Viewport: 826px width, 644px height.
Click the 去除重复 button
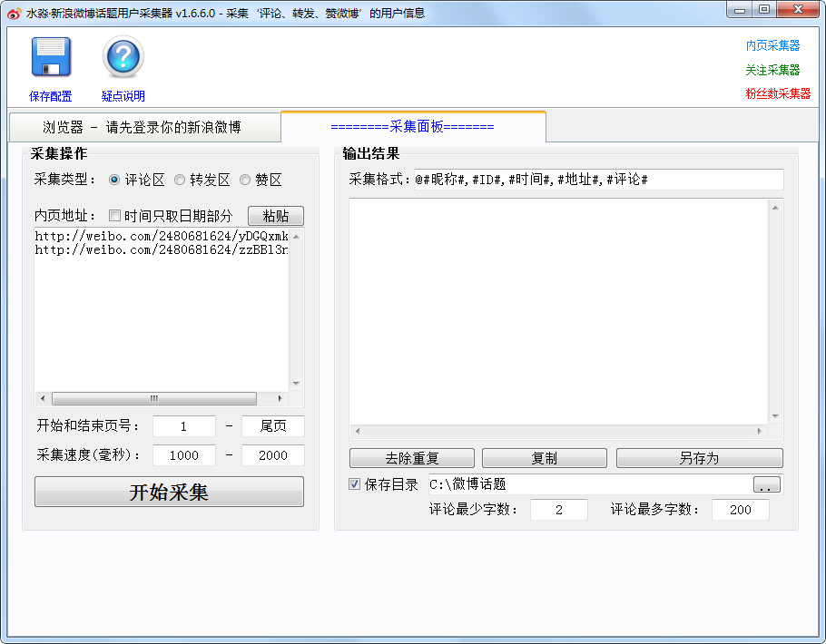tap(412, 458)
